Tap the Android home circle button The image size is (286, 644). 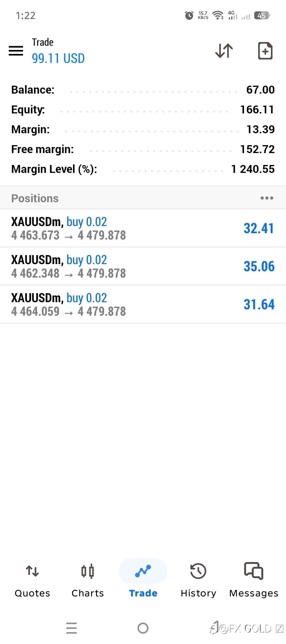(x=143, y=628)
